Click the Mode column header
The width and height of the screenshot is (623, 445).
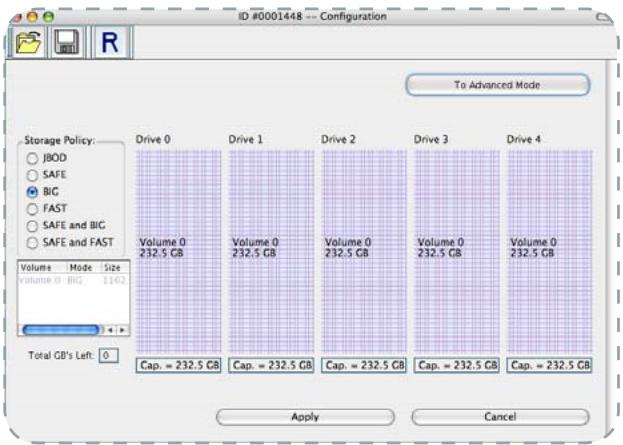[x=84, y=268]
